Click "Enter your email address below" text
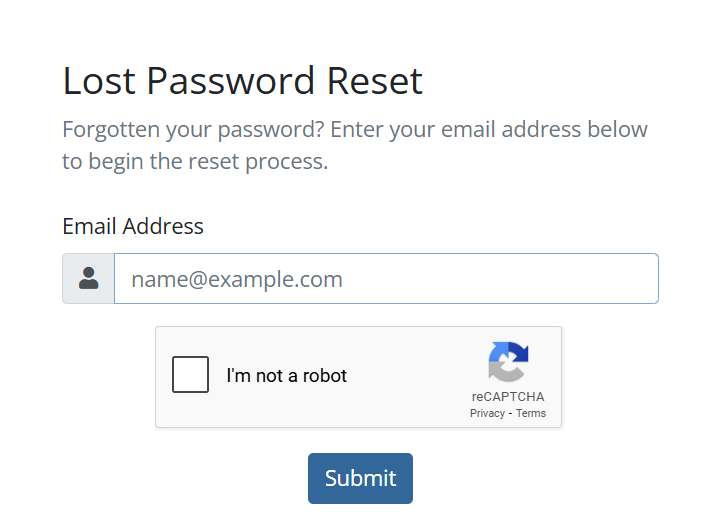702x512 pixels. (489, 130)
